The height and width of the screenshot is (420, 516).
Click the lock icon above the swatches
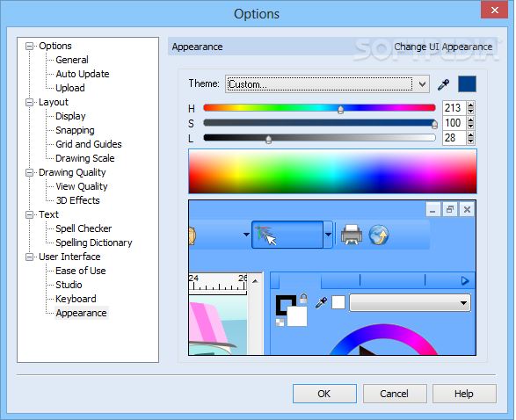tap(303, 299)
